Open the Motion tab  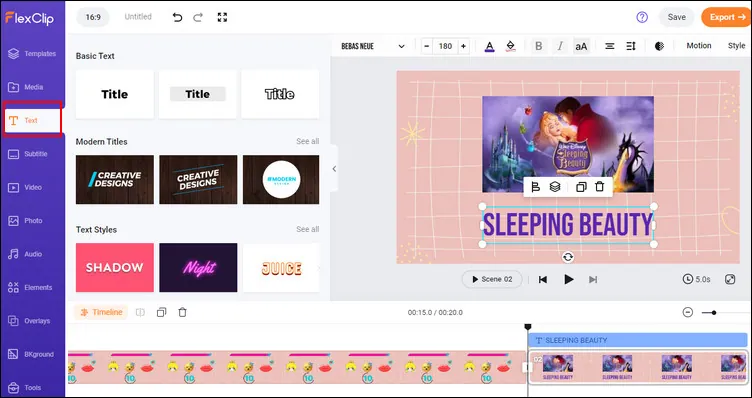click(699, 46)
